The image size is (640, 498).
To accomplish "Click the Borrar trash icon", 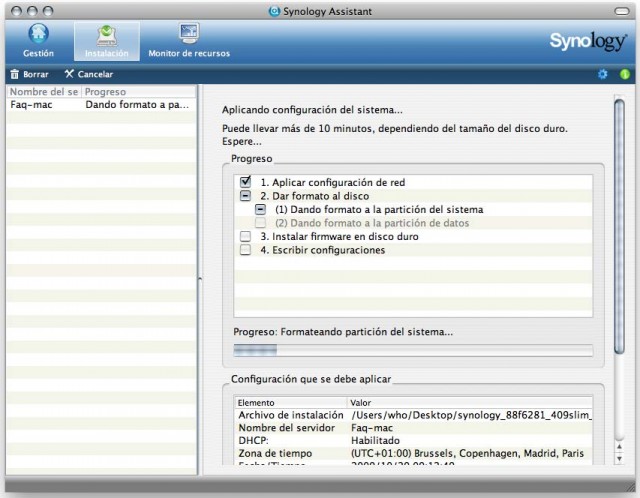I will (x=15, y=74).
